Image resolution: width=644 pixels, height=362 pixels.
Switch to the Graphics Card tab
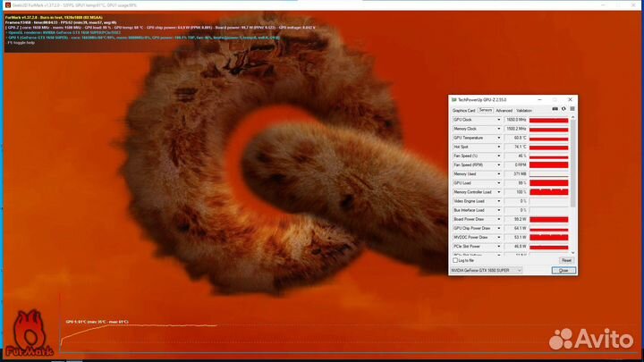point(463,110)
